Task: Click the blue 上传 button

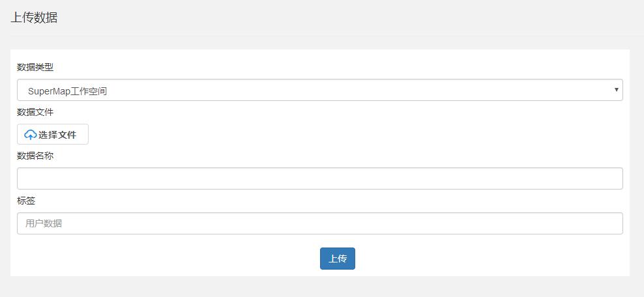Action: pyautogui.click(x=337, y=259)
